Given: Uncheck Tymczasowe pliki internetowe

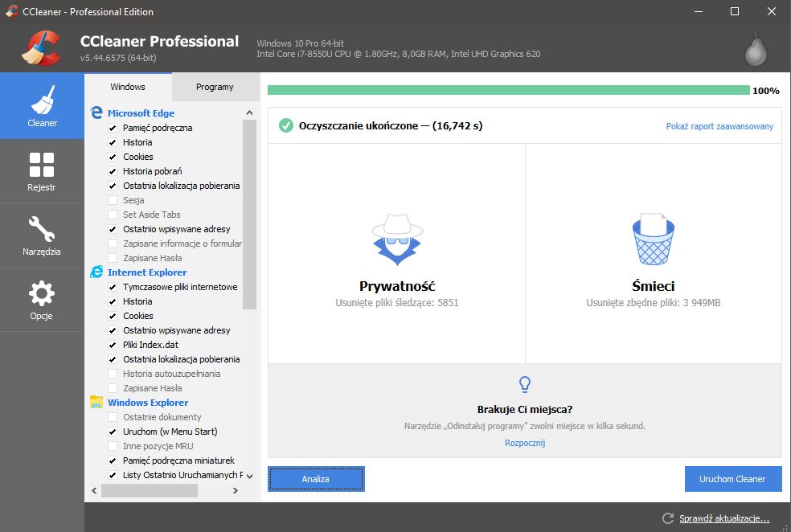Looking at the screenshot, I should coord(113,287).
